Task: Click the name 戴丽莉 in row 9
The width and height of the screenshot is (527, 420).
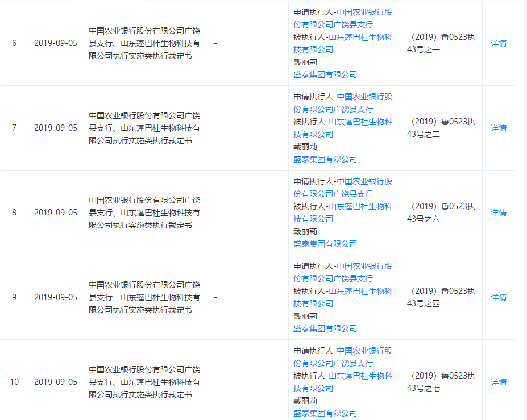Action: [305, 316]
